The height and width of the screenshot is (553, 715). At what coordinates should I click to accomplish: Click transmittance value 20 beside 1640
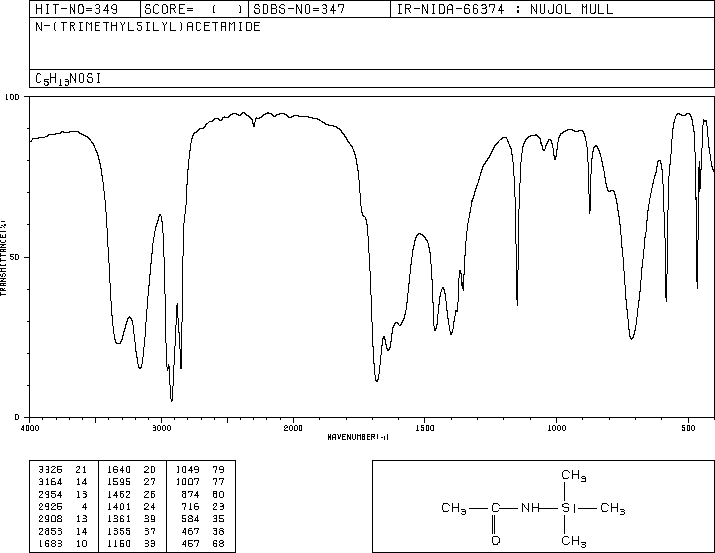(x=150, y=470)
